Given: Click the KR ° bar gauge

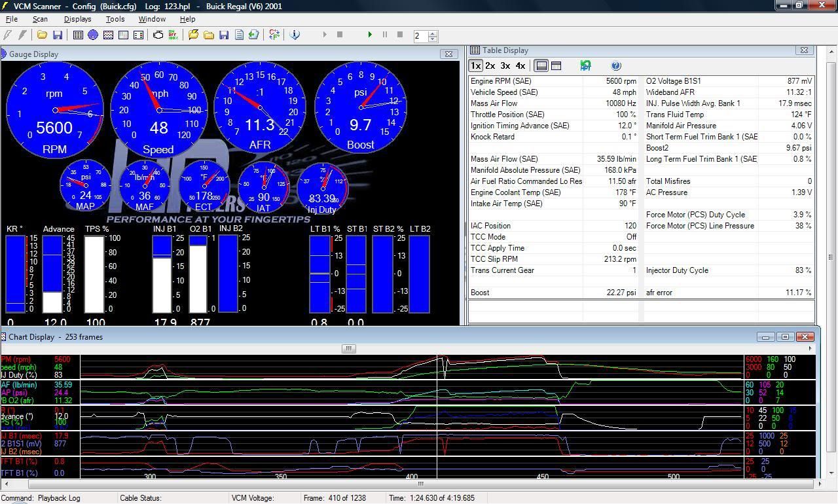Looking at the screenshot, I should 17,274.
